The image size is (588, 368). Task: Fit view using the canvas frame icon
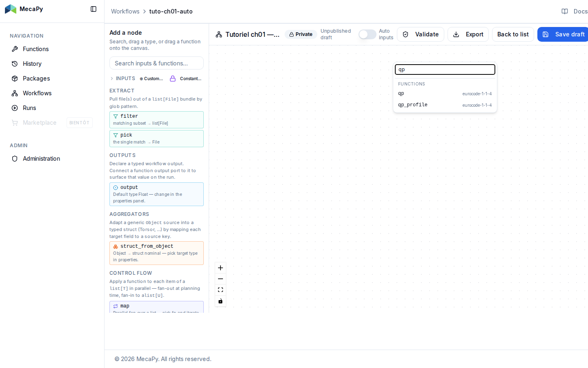pos(220,290)
